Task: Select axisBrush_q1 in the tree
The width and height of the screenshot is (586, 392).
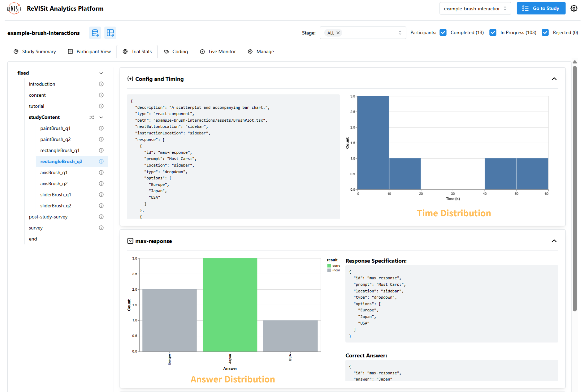Action: (54, 172)
